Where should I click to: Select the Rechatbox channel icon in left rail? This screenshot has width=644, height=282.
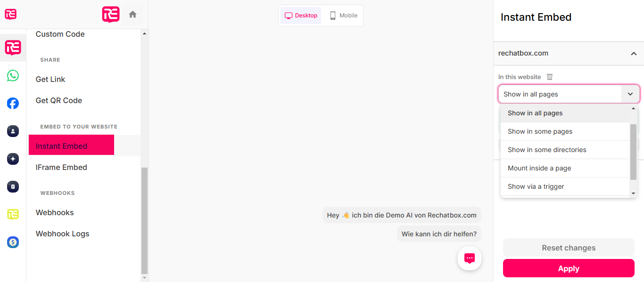(x=13, y=48)
